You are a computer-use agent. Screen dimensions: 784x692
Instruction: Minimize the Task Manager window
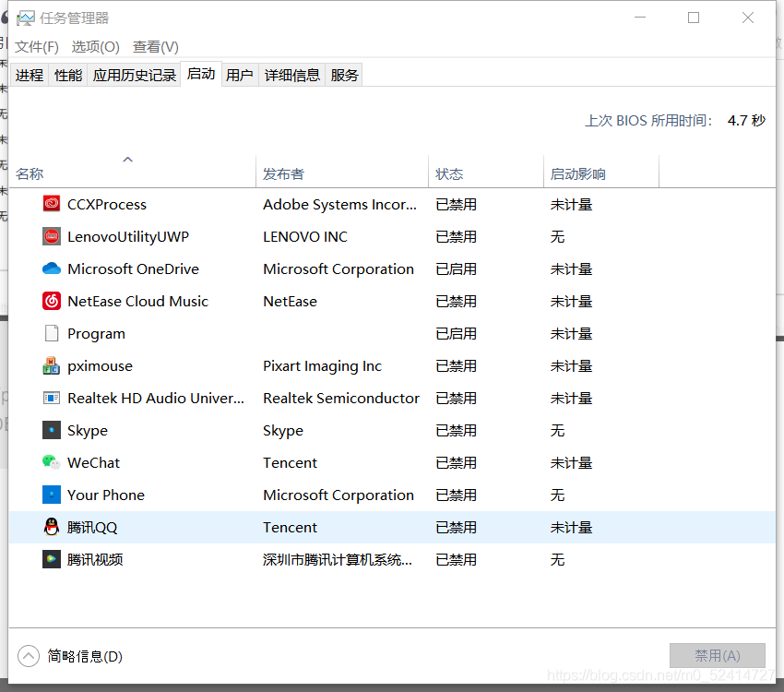(640, 18)
